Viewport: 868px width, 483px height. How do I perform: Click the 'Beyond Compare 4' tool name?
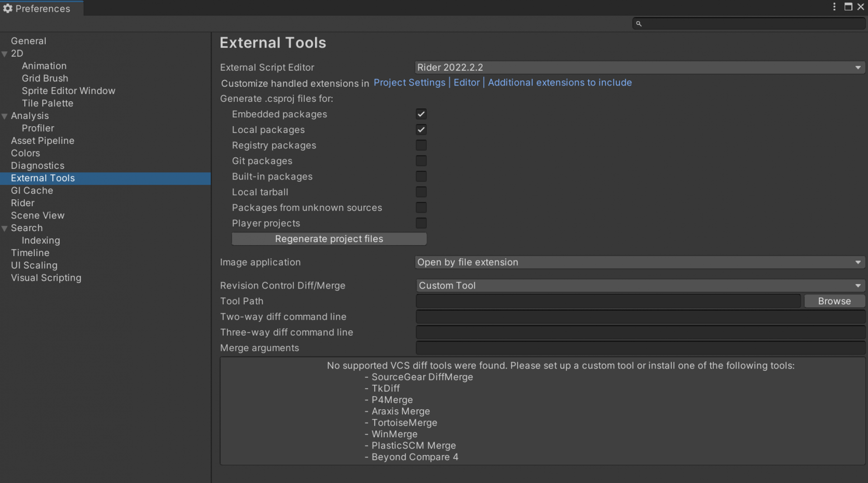415,457
